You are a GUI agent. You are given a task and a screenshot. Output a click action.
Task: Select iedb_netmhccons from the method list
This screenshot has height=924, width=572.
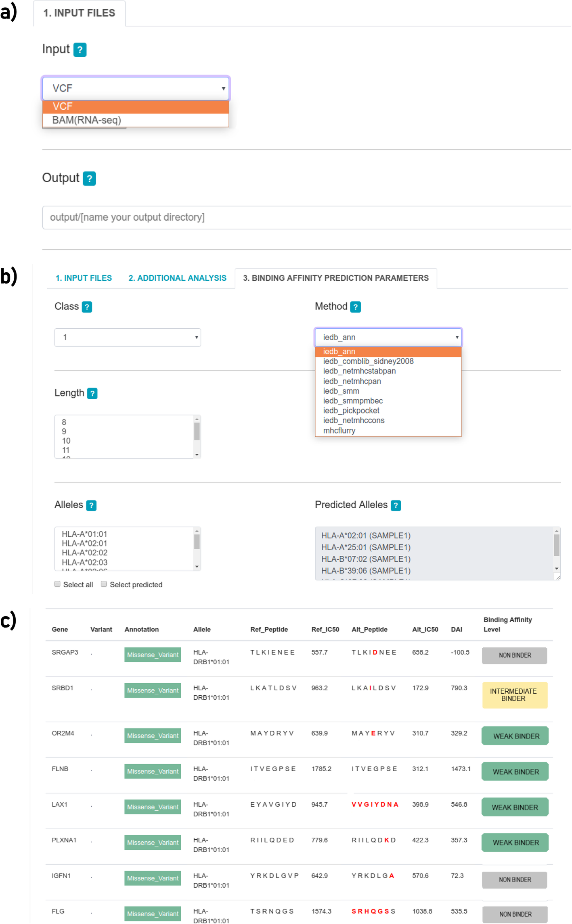pos(388,421)
